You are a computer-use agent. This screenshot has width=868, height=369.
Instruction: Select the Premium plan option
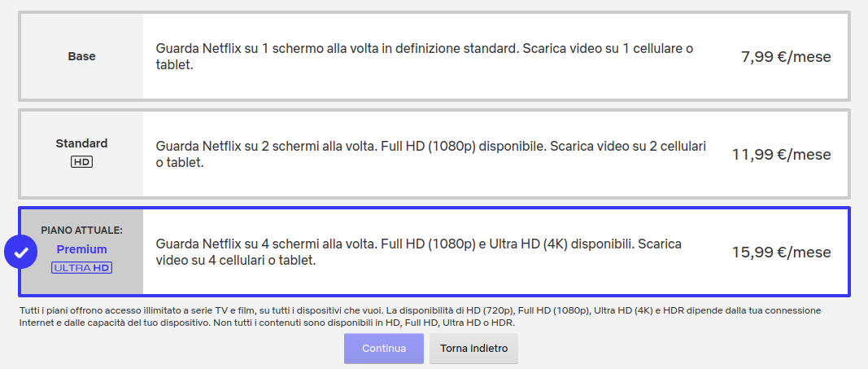coord(434,252)
